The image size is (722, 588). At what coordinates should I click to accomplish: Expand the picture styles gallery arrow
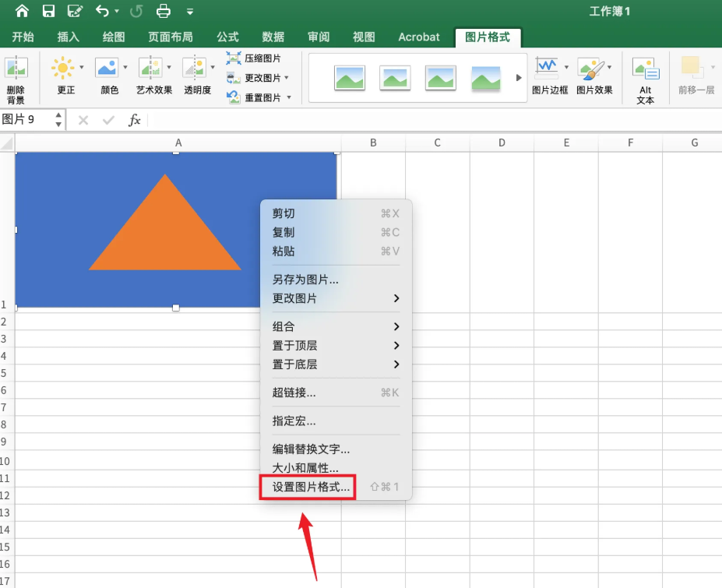519,78
